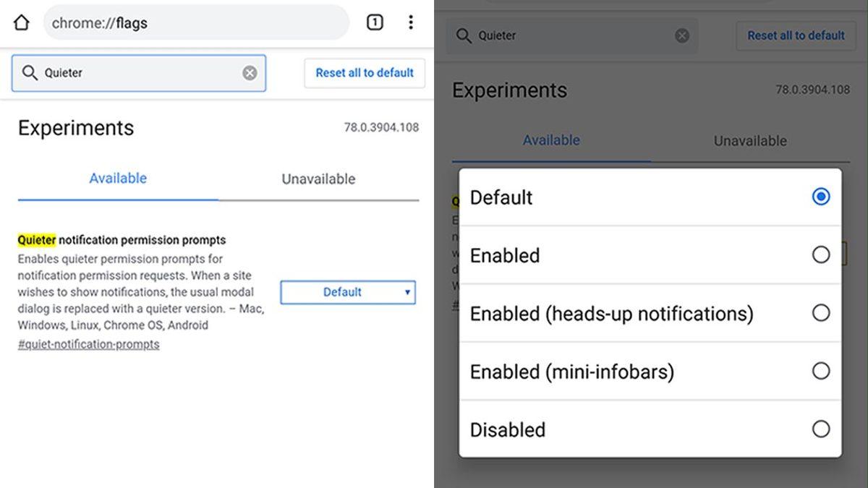The height and width of the screenshot is (488, 868).
Task: Click Reset all to default
Action: [365, 73]
